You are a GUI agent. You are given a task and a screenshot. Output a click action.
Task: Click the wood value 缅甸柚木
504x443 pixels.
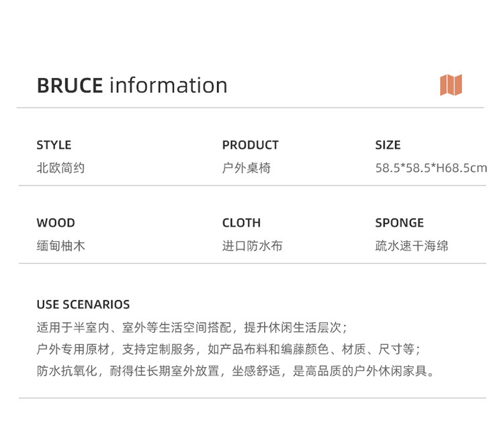[x=60, y=246]
